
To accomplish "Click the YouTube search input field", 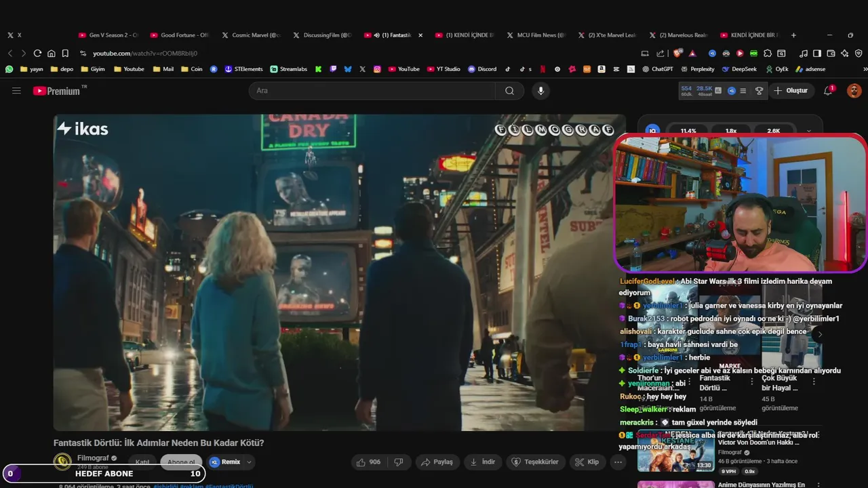I will tap(372, 90).
